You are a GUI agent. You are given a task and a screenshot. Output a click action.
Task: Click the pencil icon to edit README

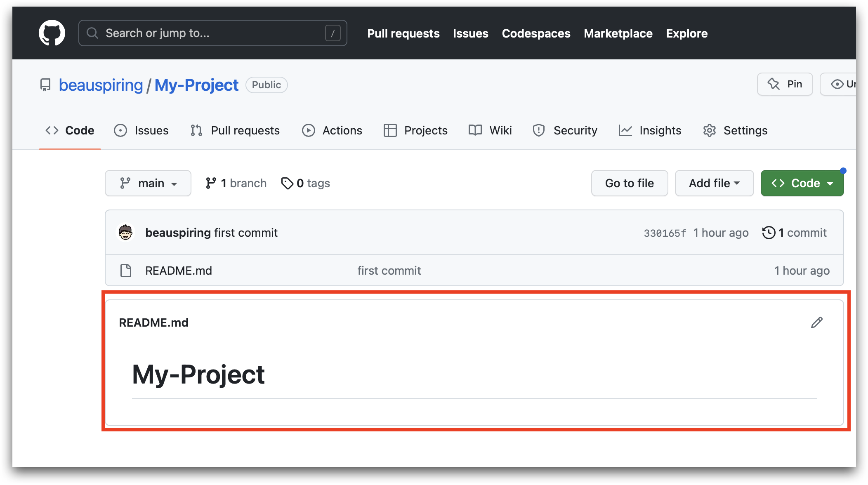tap(816, 323)
